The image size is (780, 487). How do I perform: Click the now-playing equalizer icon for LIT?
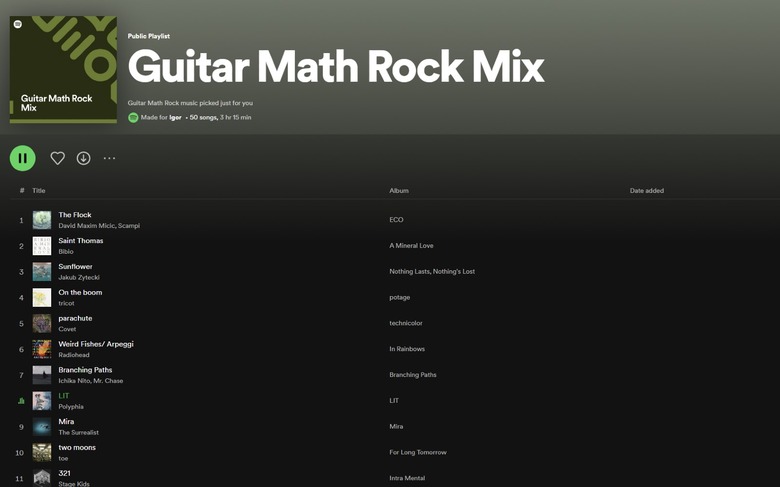point(21,401)
